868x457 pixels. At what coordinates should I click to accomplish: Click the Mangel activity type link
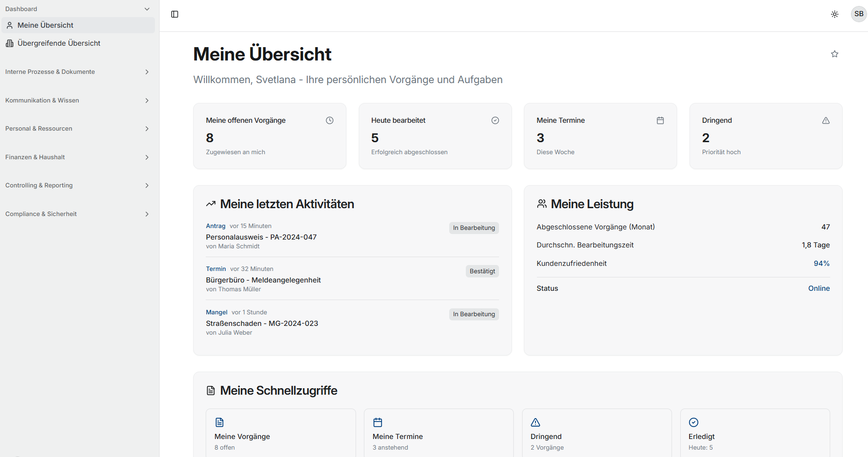tap(217, 313)
